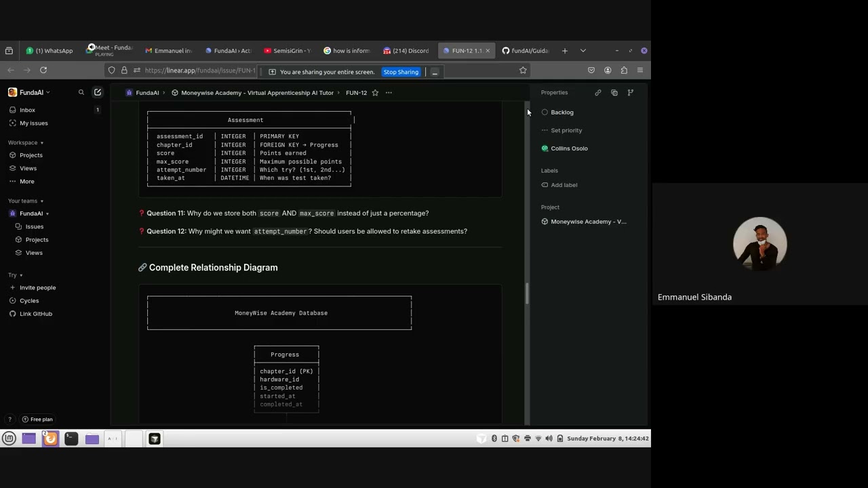Screen dimensions: 868x488
Task: Switch to the Meet browser tab
Action: [110, 51]
